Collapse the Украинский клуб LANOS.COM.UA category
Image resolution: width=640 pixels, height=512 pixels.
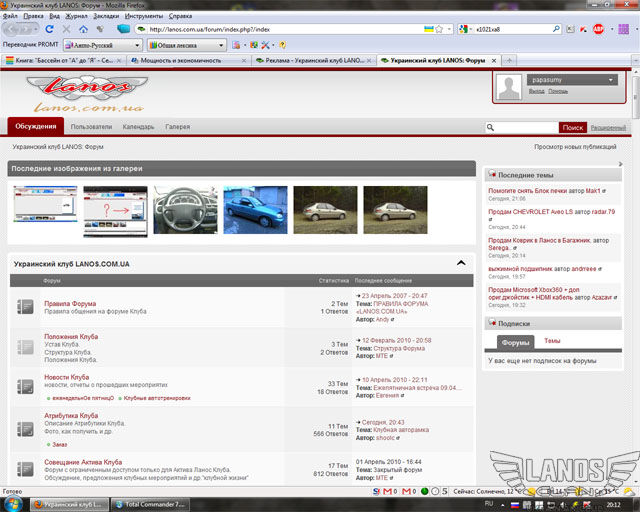(x=461, y=263)
